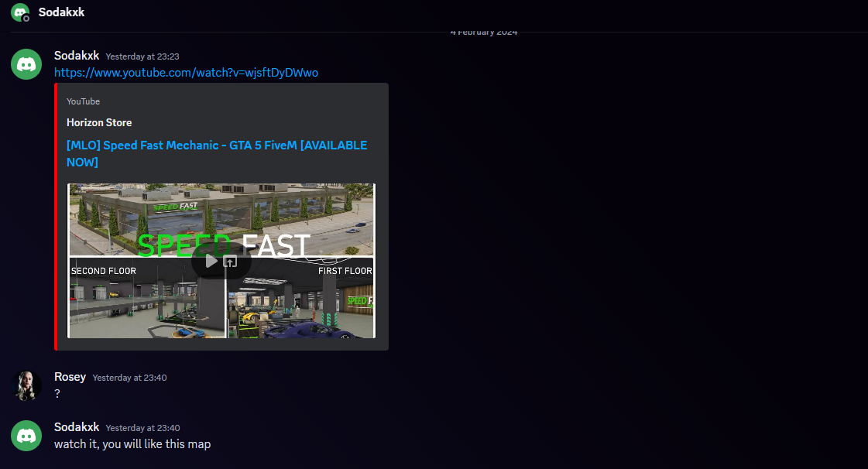
Task: Click Rosey's question mark message
Action: point(57,393)
